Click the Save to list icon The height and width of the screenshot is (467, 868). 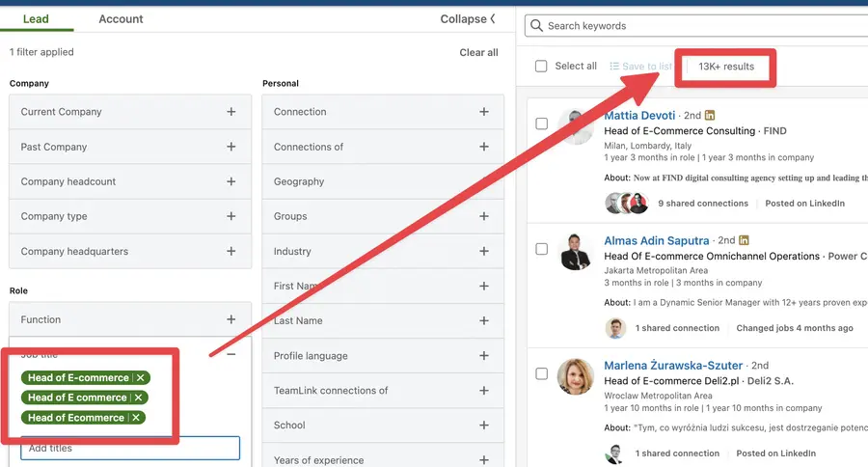tap(614, 67)
